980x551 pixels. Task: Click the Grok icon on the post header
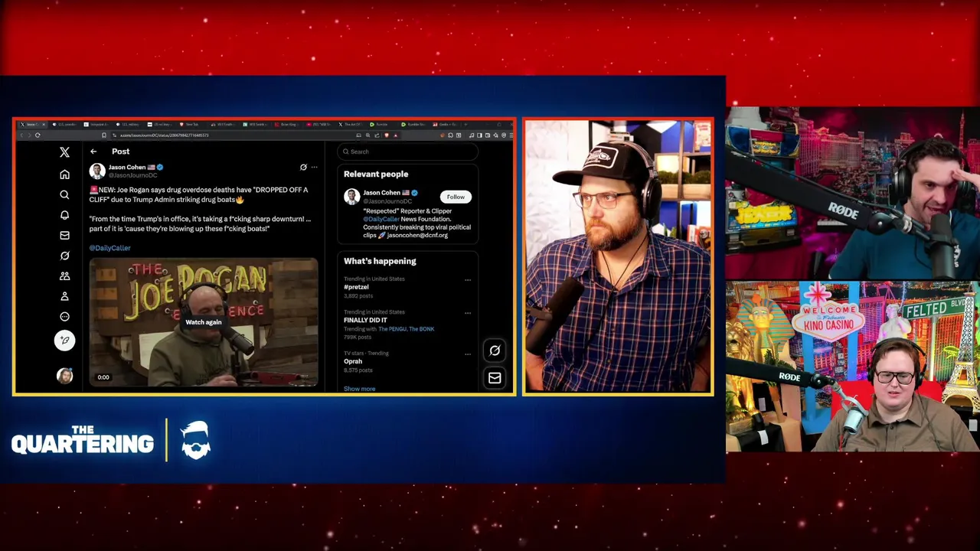(x=303, y=167)
